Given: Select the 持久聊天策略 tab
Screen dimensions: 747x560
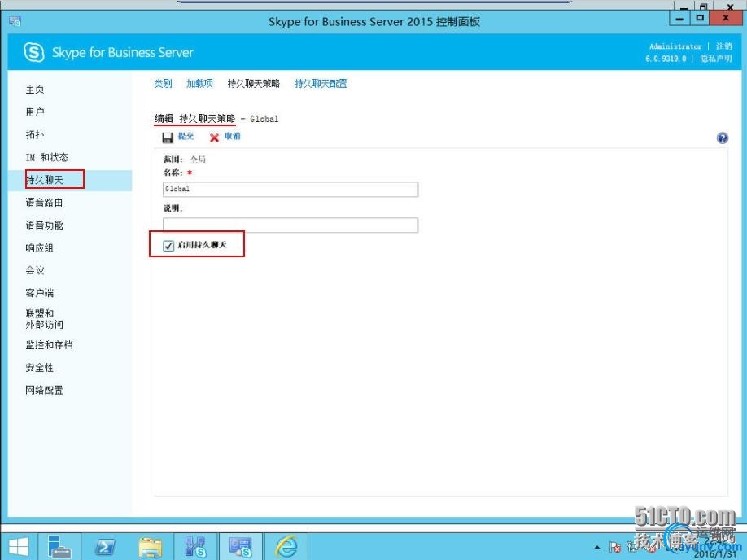Looking at the screenshot, I should coord(253,83).
